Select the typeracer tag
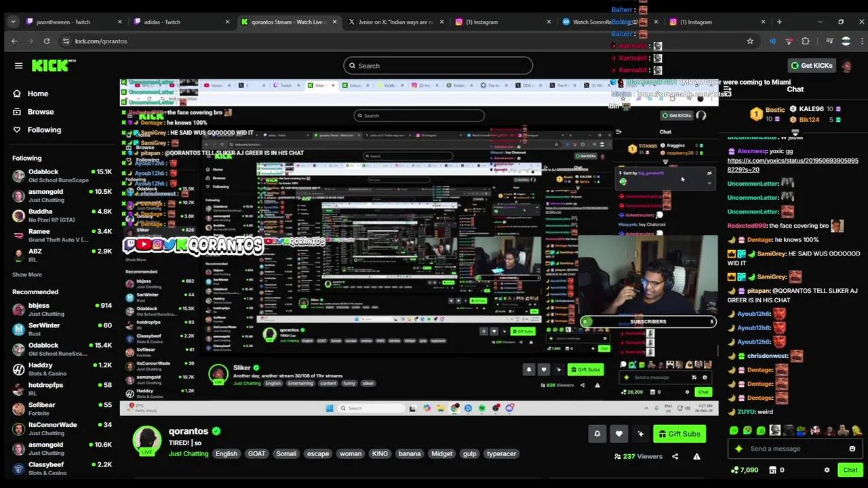Image resolution: width=868 pixels, height=488 pixels. click(501, 454)
